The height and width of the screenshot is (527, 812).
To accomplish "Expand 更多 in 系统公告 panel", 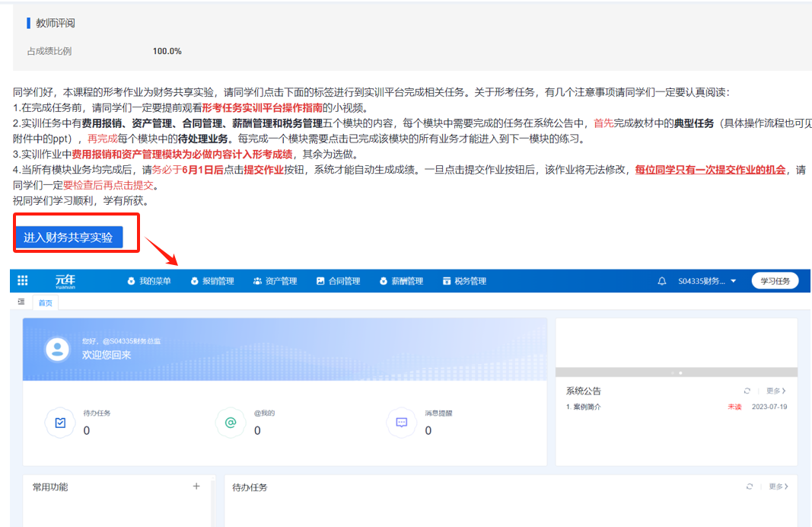I will point(776,391).
